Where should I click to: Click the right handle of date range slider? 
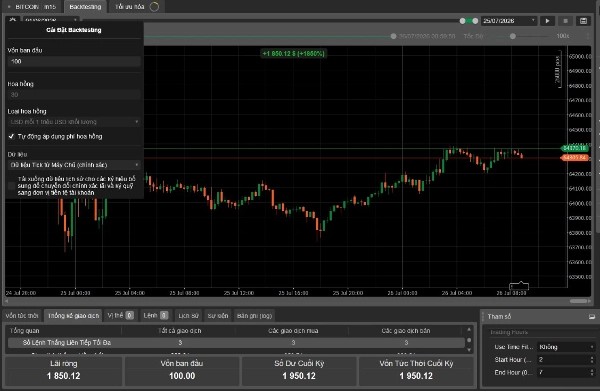(475, 21)
